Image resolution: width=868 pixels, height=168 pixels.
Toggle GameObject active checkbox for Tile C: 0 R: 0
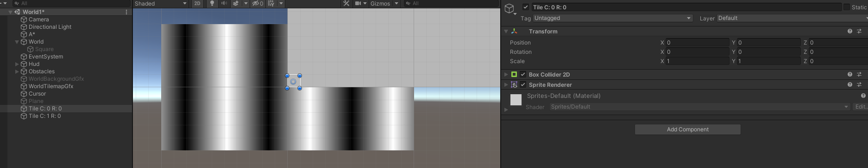(526, 7)
